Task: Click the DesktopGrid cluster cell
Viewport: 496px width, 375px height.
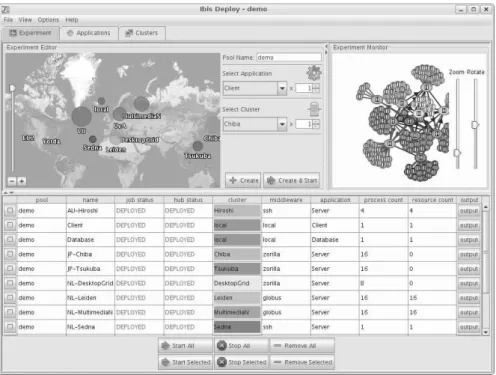Action: coord(237,283)
